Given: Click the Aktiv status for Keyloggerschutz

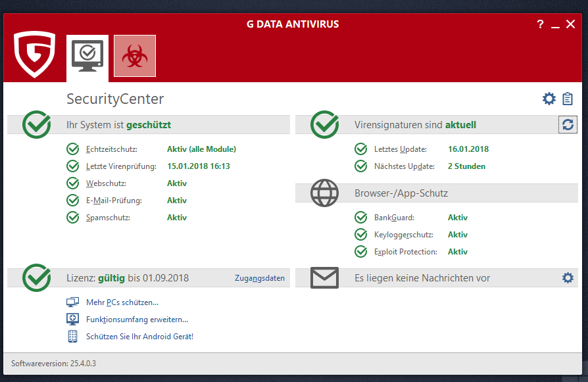Looking at the screenshot, I should 458,235.
